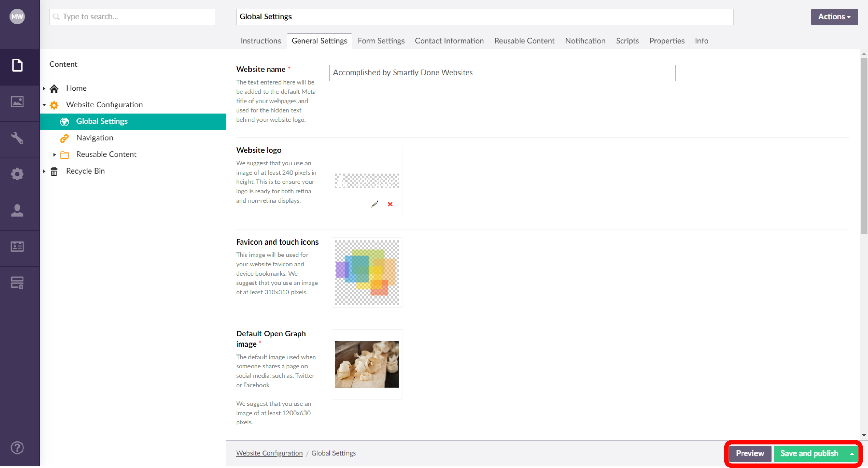Select Recycle Bin in the tree
Image resolution: width=868 pixels, height=468 pixels.
pyautogui.click(x=85, y=171)
